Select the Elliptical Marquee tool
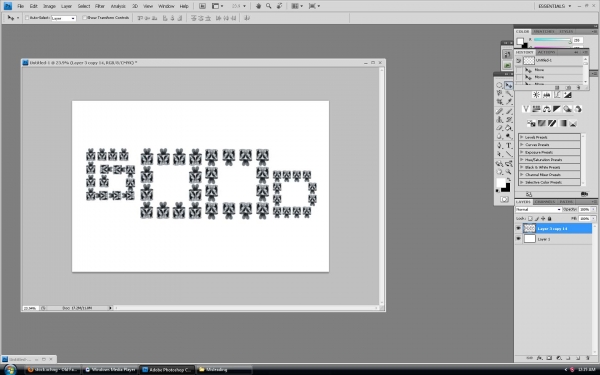The width and height of the screenshot is (600, 375). (x=499, y=85)
